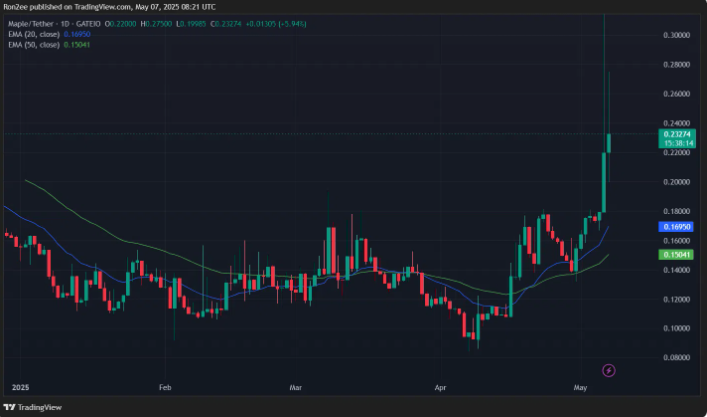Click the Maple/Tether 1D GATEIO symbol title
This screenshot has height=417, width=707.
pyautogui.click(x=54, y=24)
